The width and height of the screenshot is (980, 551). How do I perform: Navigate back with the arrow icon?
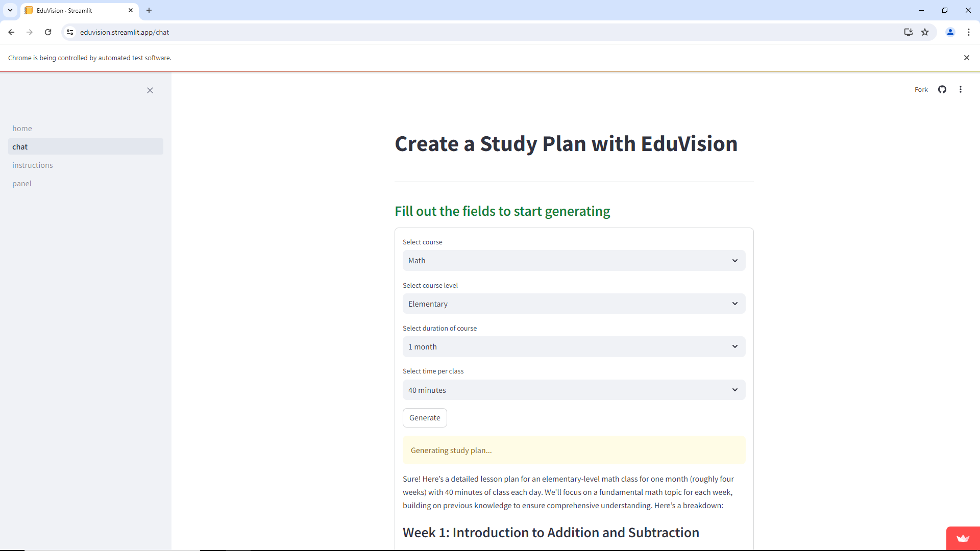(11, 32)
